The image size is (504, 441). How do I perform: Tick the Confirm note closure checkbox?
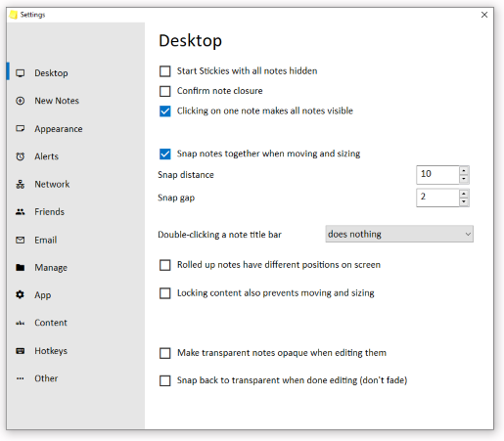pos(165,91)
